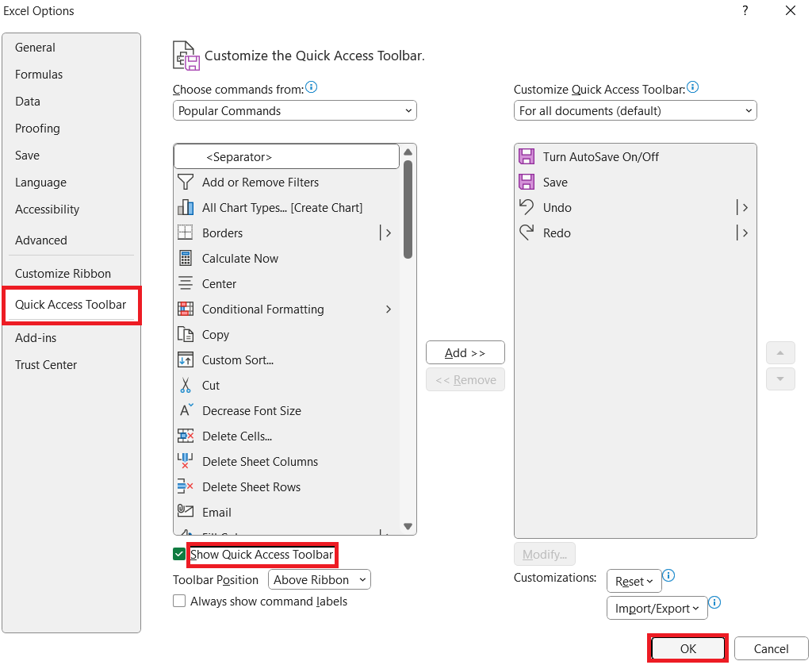
Task: Click the Add >> button
Action: pyautogui.click(x=465, y=352)
